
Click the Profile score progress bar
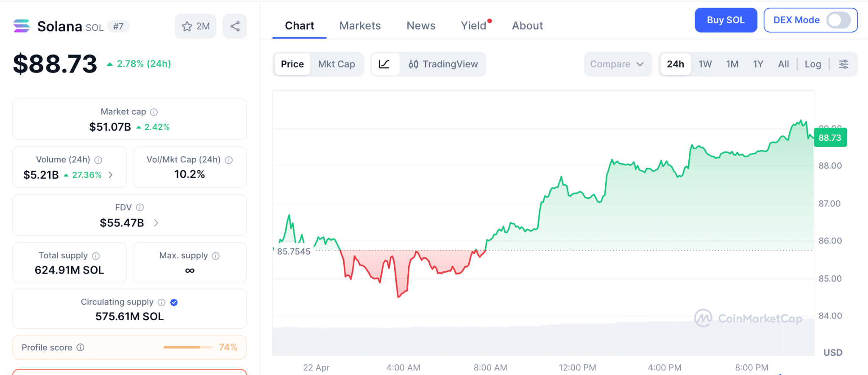(x=188, y=347)
